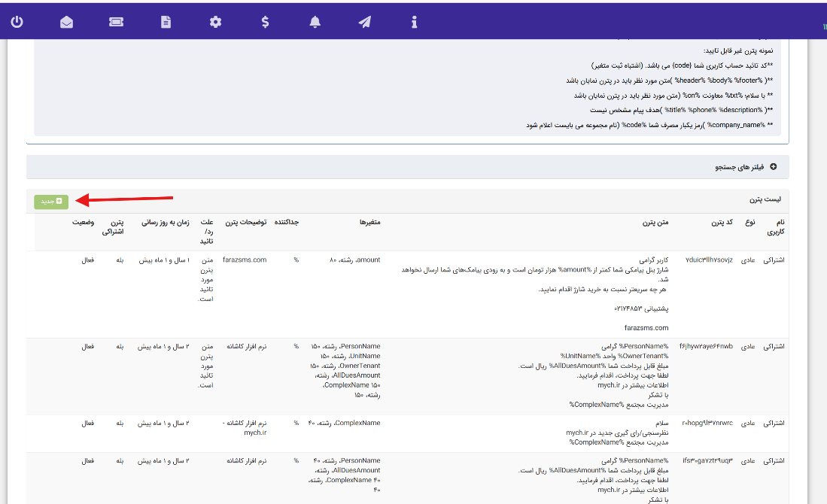Image resolution: width=827 pixels, height=504 pixels.
Task: Click the '۱ سال و ۱ ماه پیش' update time cell
Action: (164, 260)
